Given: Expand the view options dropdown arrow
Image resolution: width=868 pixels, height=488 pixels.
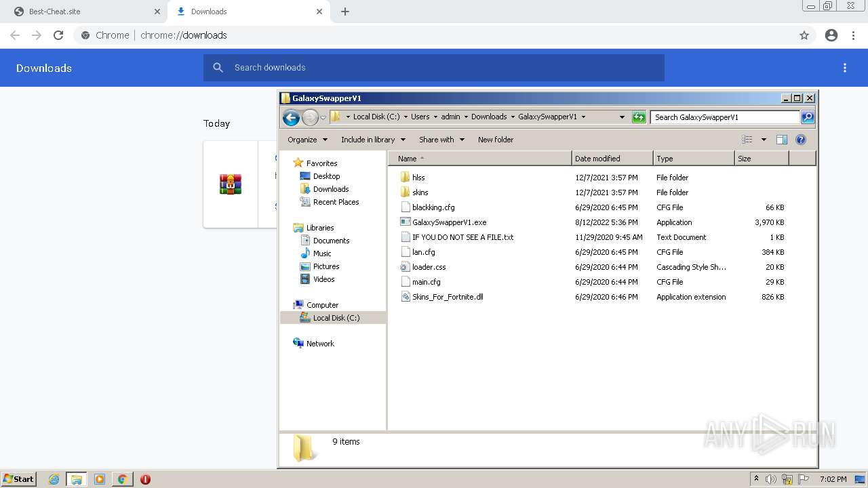Looking at the screenshot, I should point(764,140).
